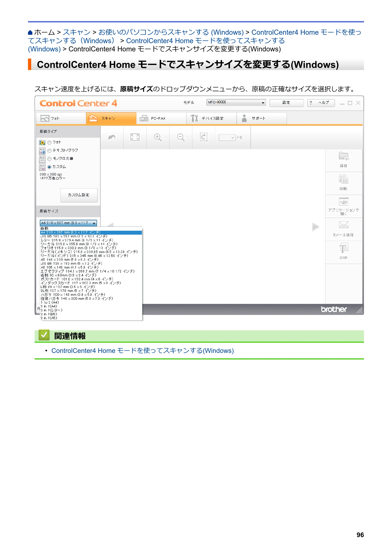This screenshot has height=555, width=392.
Task: Choose L判 89 x 127 mm option
Action: tap(91, 287)
